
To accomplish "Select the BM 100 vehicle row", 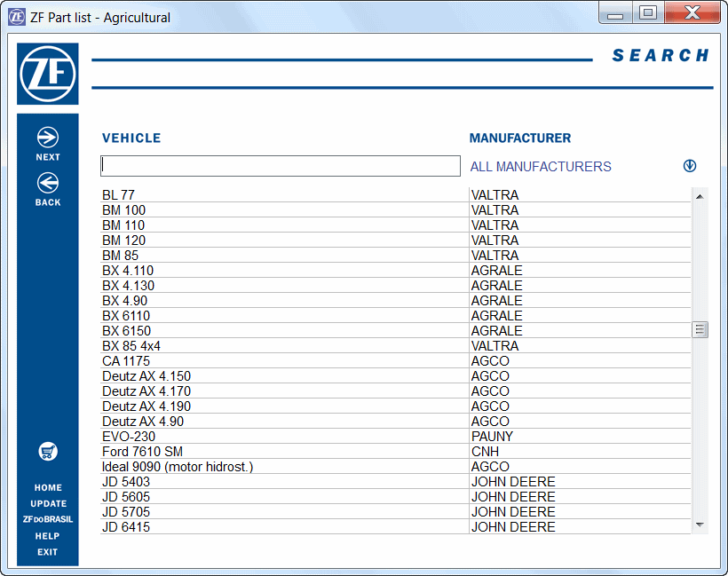I will click(x=124, y=210).
